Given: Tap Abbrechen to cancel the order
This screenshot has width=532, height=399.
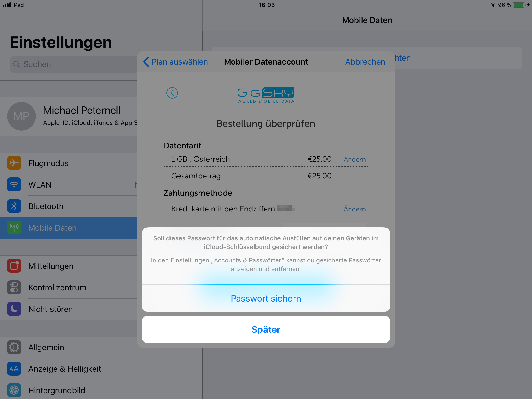Looking at the screenshot, I should [x=365, y=62].
